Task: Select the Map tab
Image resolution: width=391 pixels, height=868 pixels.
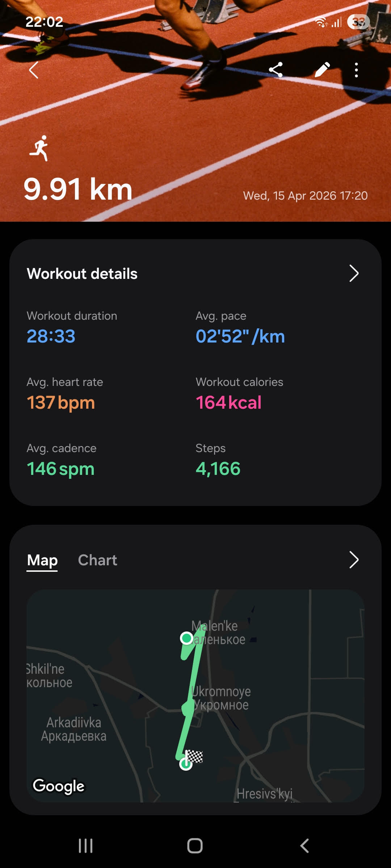Action: pos(42,561)
